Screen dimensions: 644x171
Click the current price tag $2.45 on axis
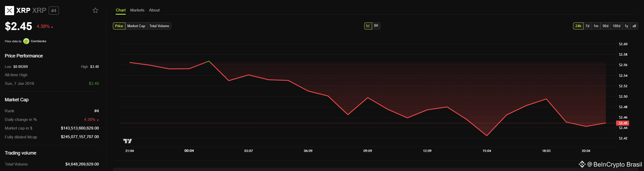tap(623, 123)
